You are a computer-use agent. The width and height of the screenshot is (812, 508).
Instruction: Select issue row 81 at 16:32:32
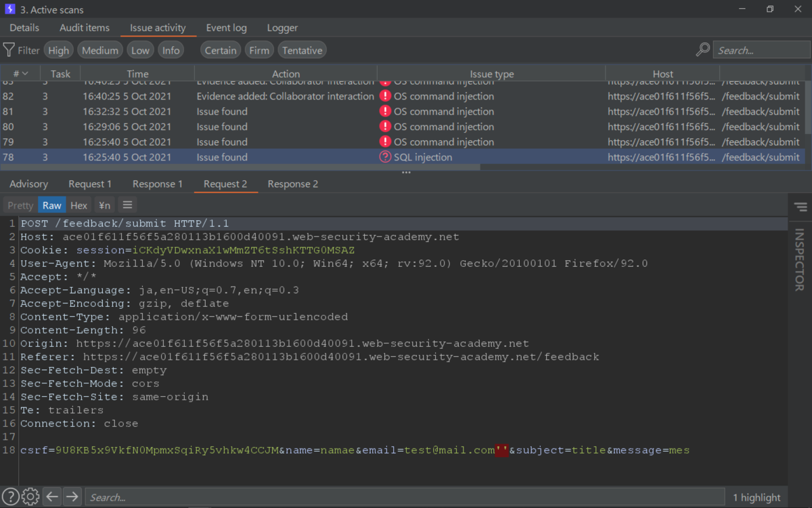(403, 111)
